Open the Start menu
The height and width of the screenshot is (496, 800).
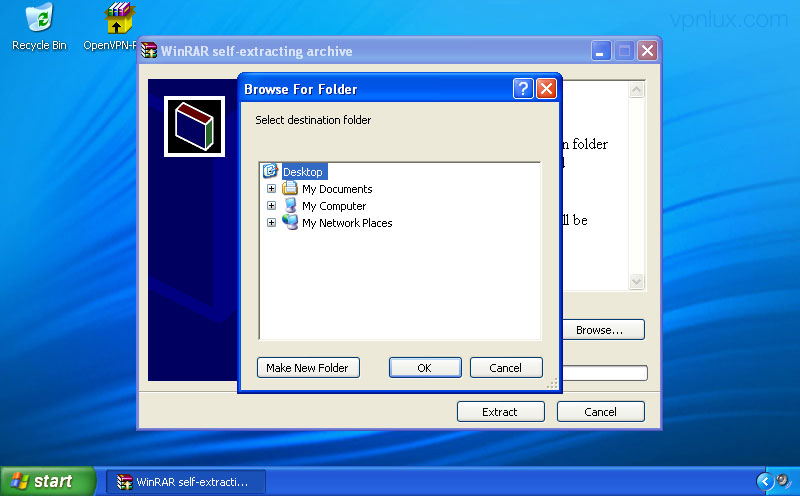47,481
